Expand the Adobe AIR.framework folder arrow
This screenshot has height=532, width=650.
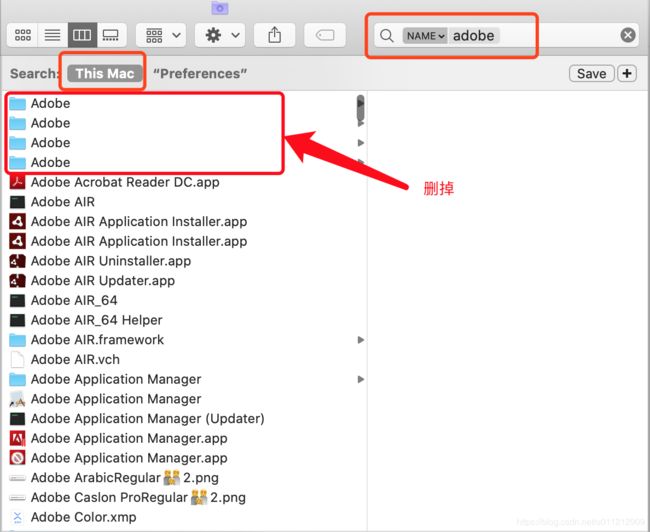point(361,340)
